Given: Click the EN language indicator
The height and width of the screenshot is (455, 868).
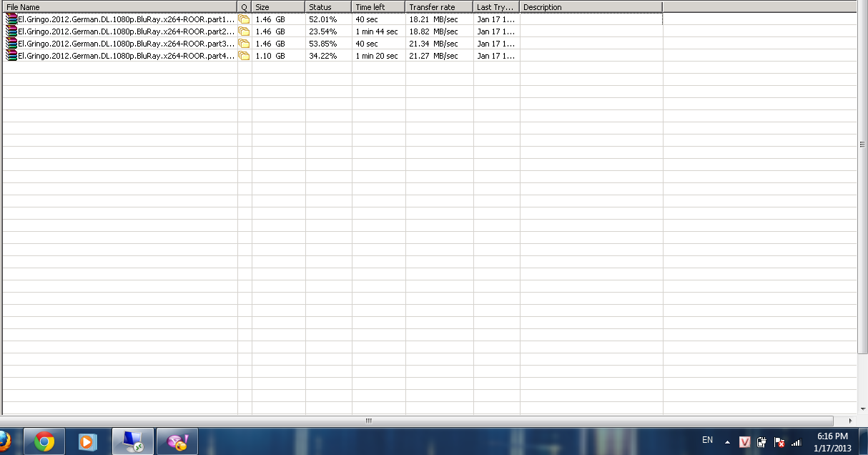Looking at the screenshot, I should click(x=707, y=440).
